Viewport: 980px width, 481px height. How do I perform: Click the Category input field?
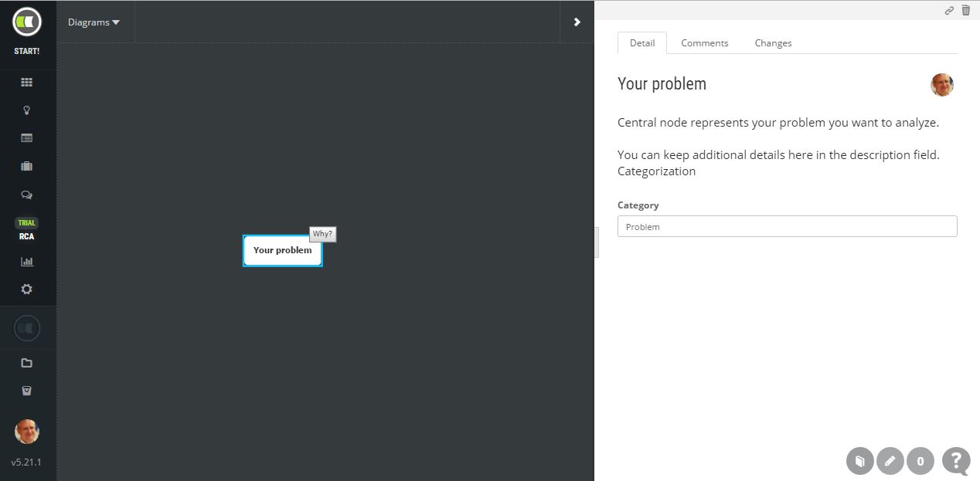(787, 226)
